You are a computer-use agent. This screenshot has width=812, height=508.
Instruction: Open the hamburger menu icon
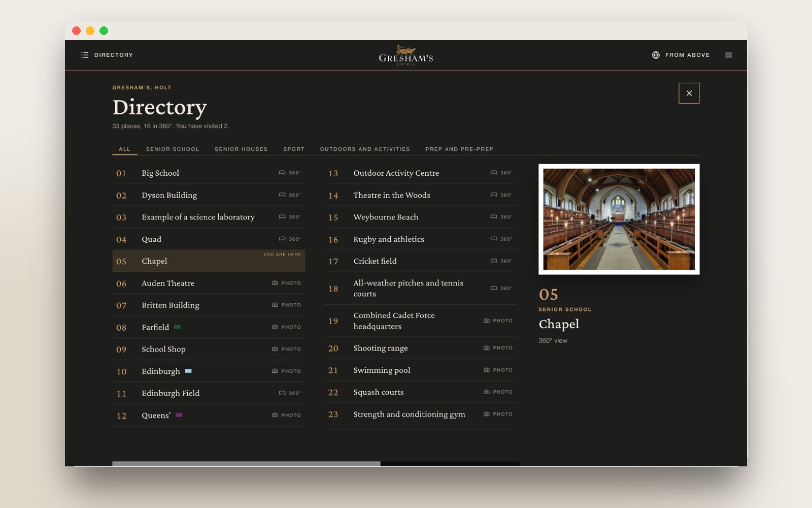pos(728,55)
